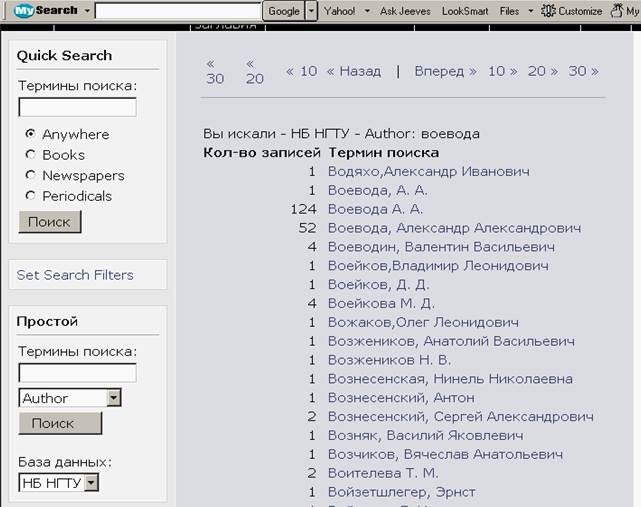Click the Google search button
Screen dimensions: 641x507
coord(283,11)
